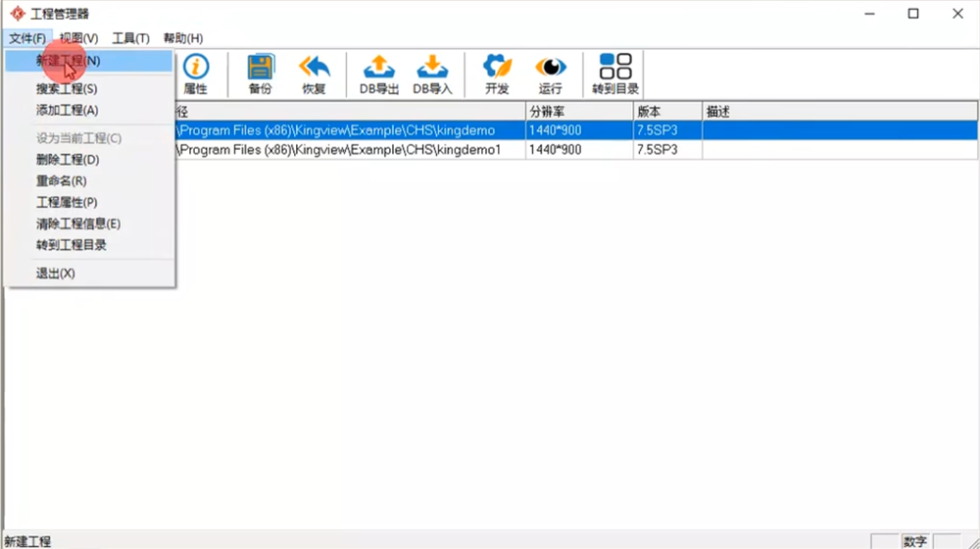Click the DB导出 export icon
Viewport: 980px width, 549px height.
[378, 74]
